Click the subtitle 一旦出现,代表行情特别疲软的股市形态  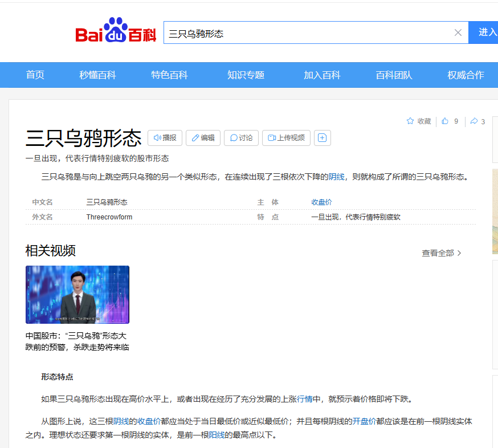[x=97, y=158]
